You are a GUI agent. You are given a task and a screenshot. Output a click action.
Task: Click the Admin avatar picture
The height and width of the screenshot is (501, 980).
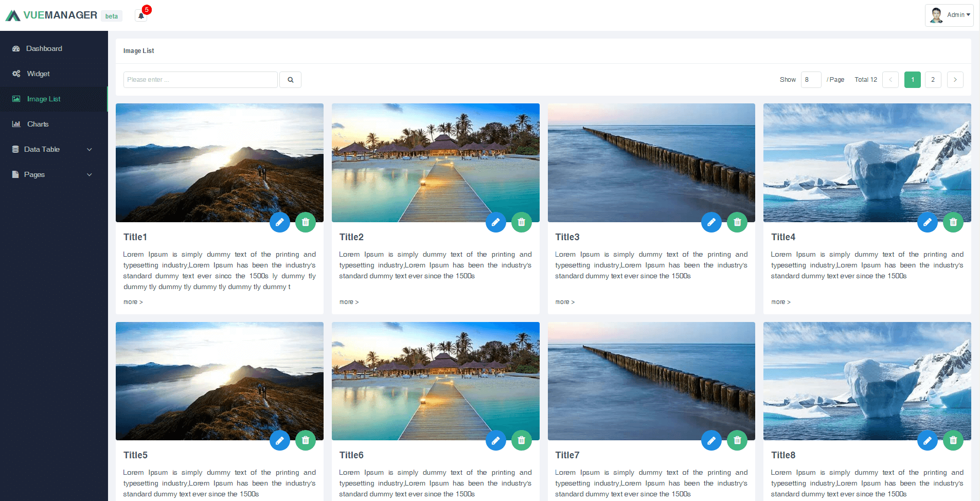click(x=936, y=15)
